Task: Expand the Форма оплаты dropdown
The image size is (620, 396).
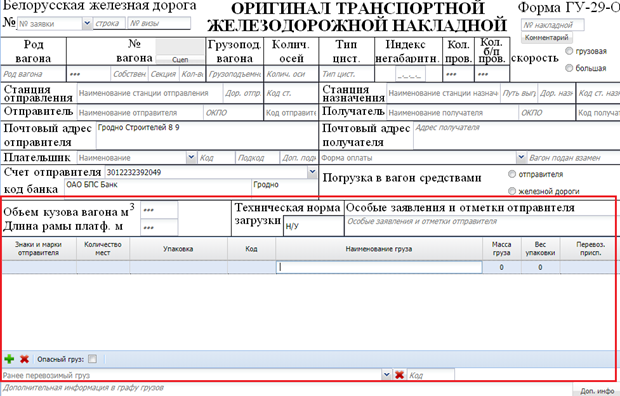Action: tap(521, 157)
